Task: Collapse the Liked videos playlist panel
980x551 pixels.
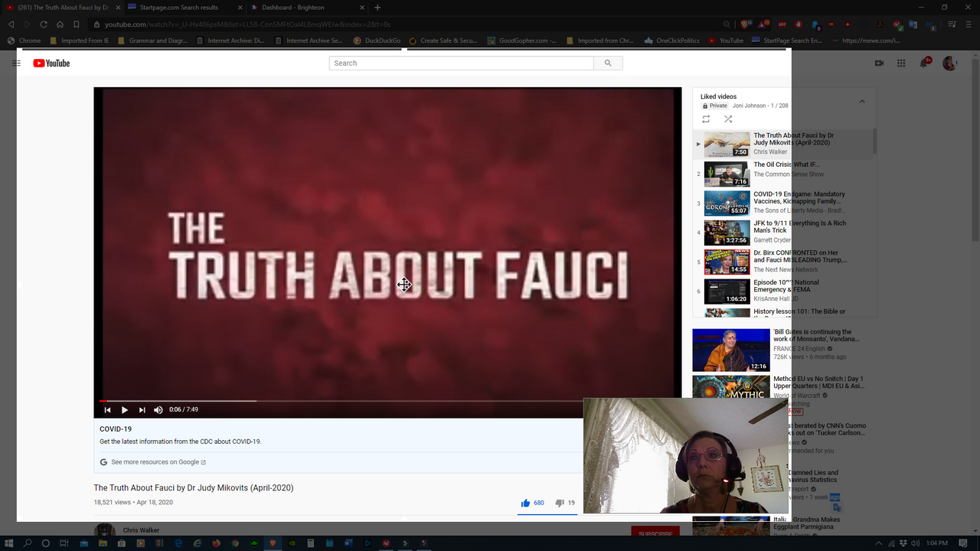Action: pyautogui.click(x=861, y=102)
